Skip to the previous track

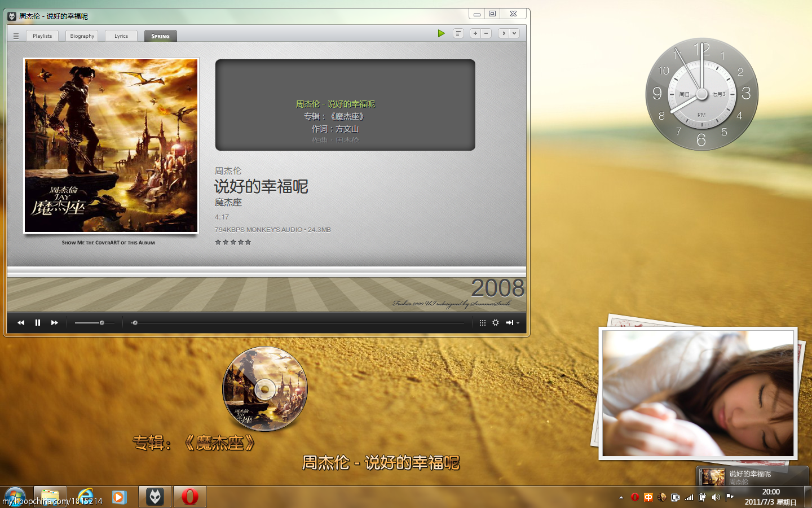[21, 323]
